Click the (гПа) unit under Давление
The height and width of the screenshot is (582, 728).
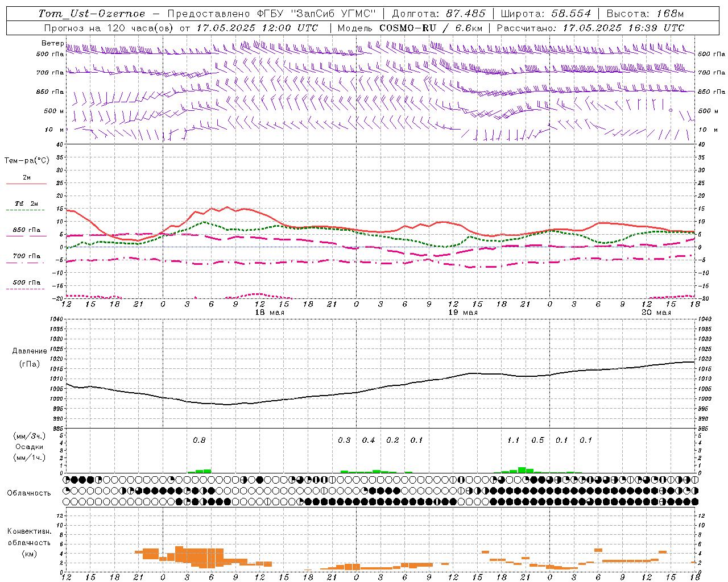point(30,364)
